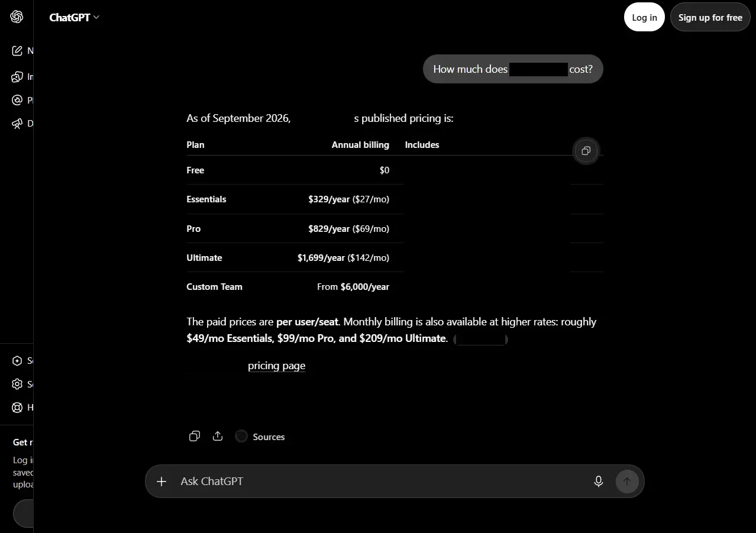Viewport: 756px width, 533px height.
Task: Click the Log in button
Action: coord(644,18)
